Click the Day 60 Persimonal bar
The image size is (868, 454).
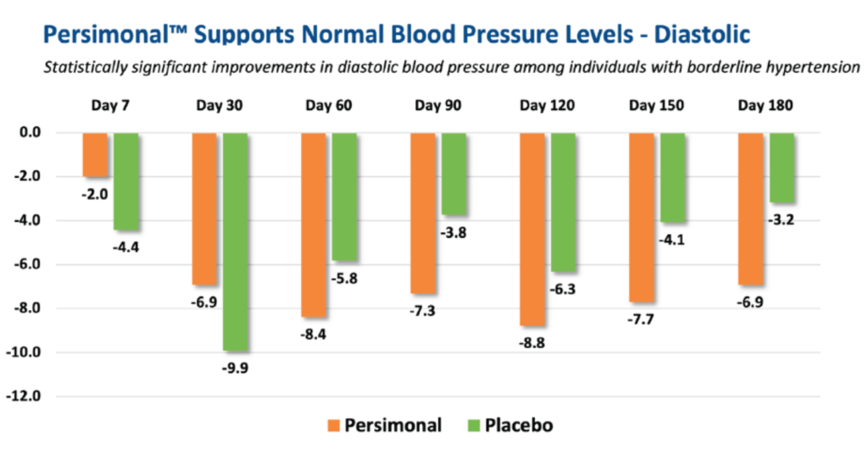(314, 225)
